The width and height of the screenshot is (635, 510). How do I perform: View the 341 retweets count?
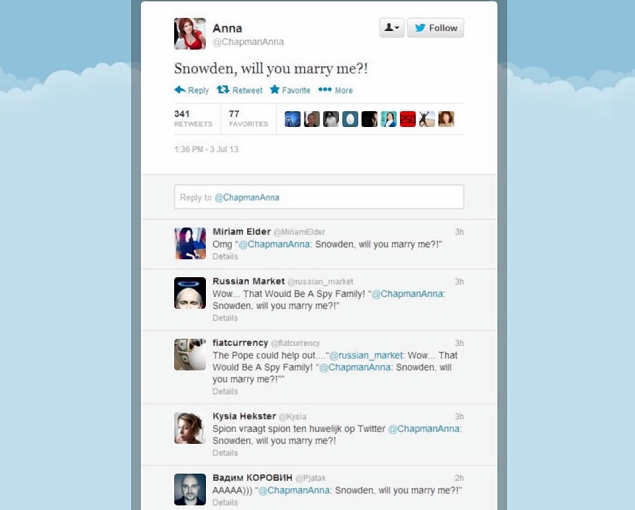193,118
